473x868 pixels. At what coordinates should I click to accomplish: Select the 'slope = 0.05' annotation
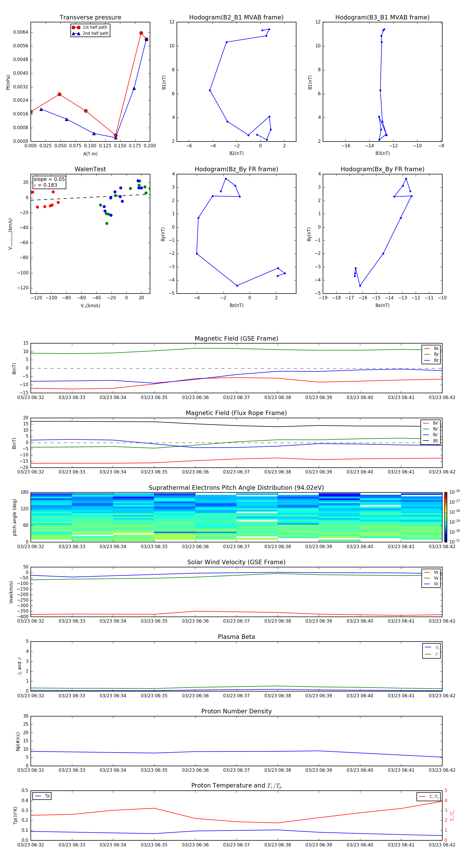(x=49, y=179)
